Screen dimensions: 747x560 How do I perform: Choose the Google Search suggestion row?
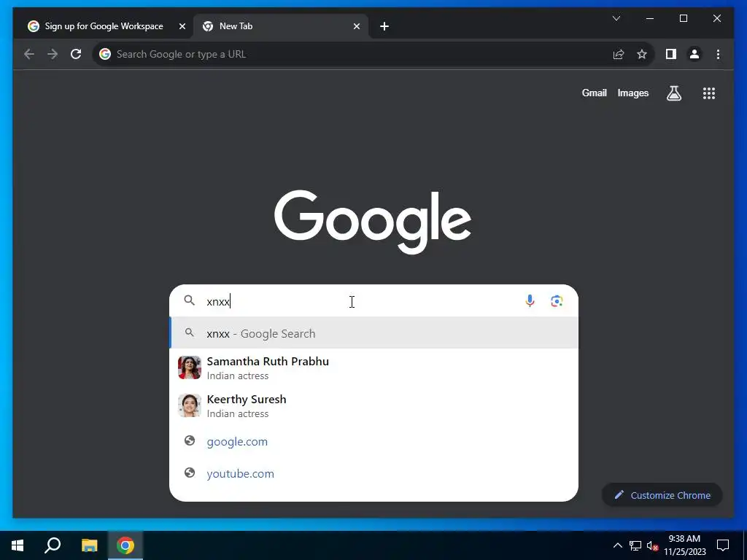point(374,332)
